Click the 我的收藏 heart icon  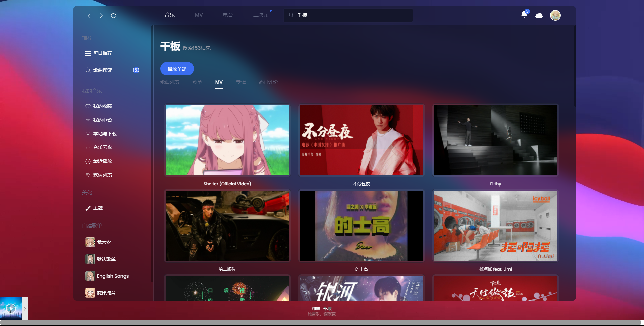click(x=88, y=106)
